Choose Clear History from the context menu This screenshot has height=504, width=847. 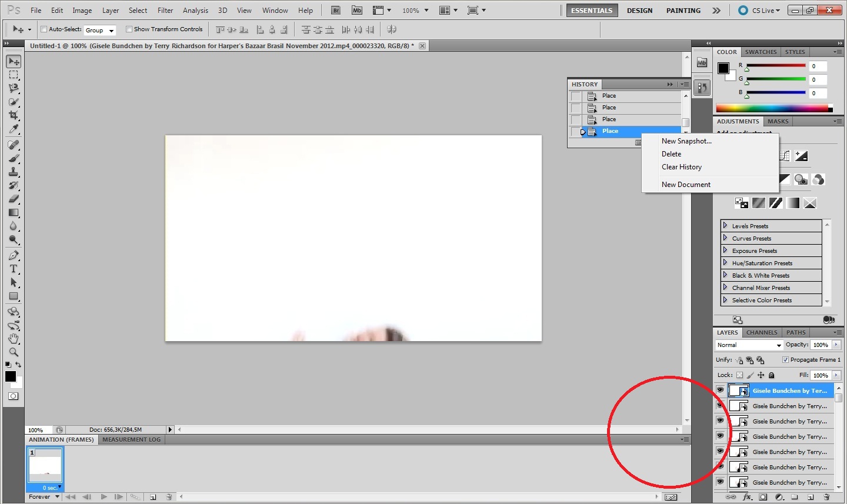point(681,167)
